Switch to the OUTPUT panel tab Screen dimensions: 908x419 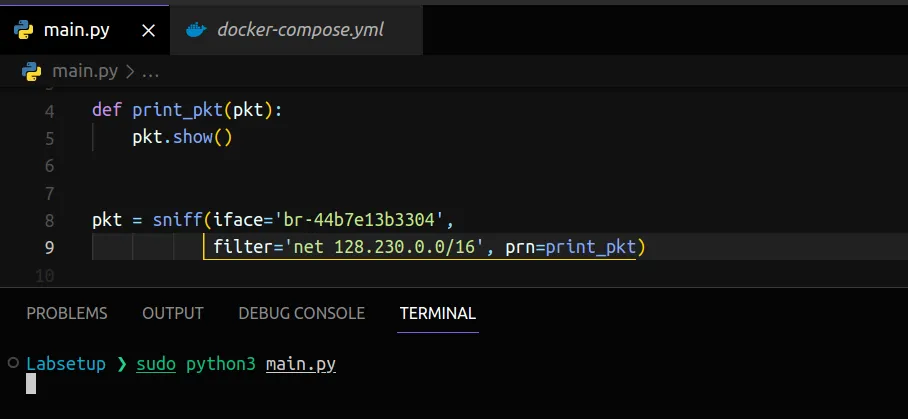(x=173, y=313)
